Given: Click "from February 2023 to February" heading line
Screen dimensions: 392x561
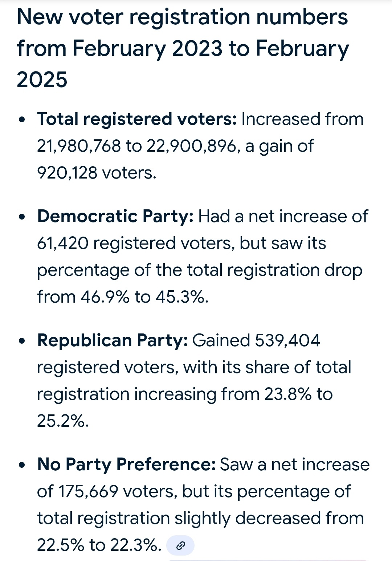Looking at the screenshot, I should [183, 49].
